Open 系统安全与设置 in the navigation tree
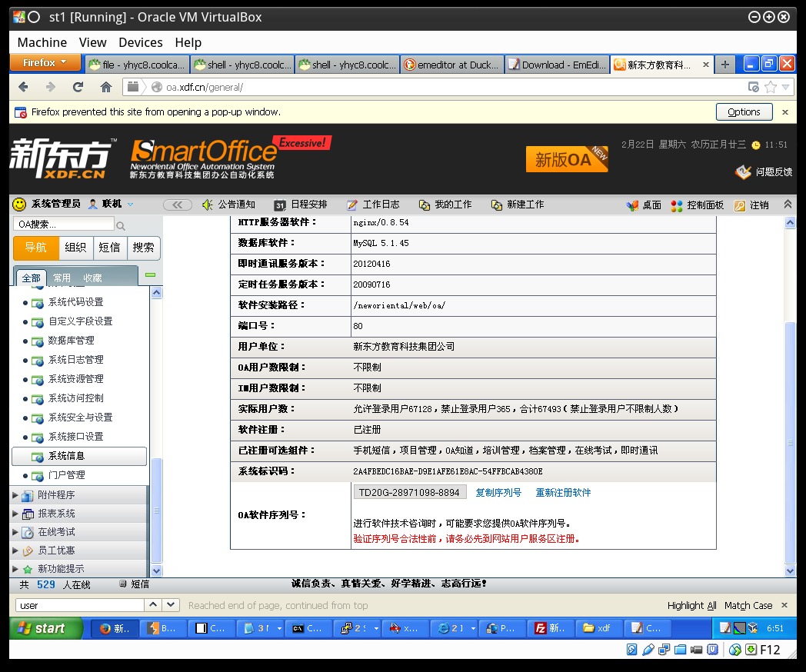Viewport: 806px width, 672px height. [80, 418]
